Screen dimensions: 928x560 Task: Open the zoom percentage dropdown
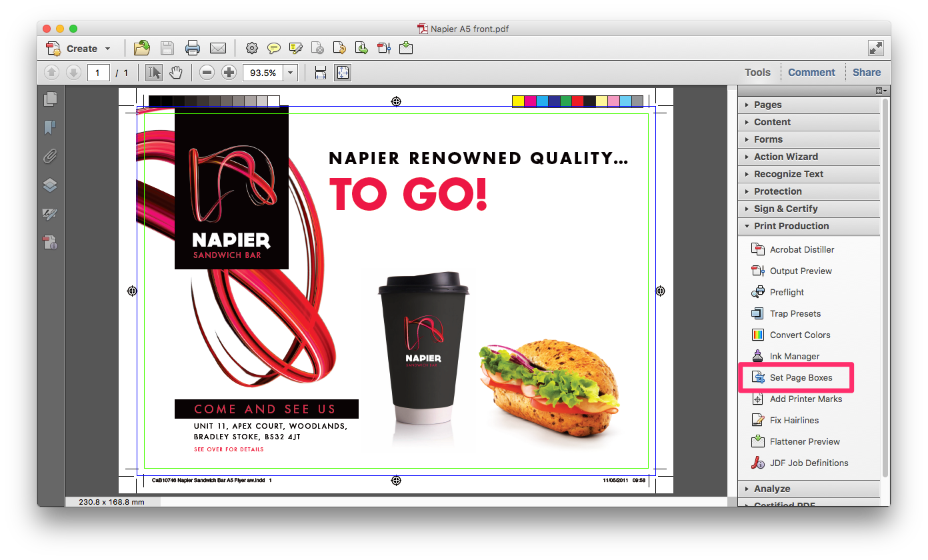coord(289,72)
